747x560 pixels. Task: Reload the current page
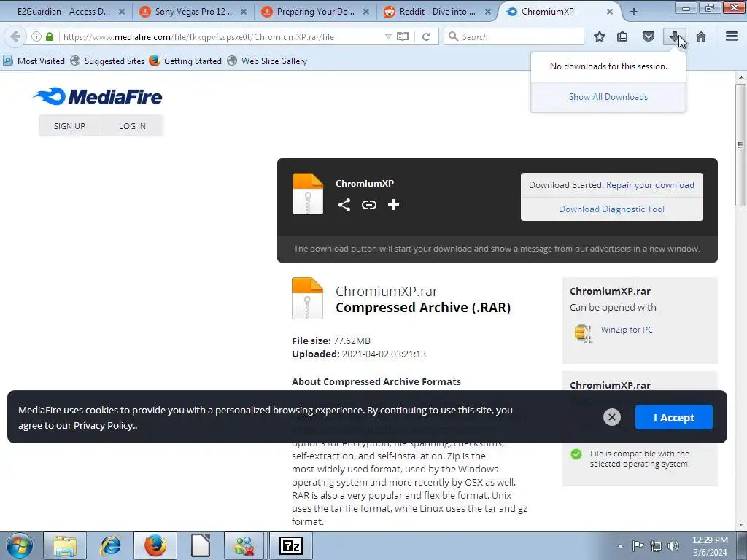tap(426, 36)
